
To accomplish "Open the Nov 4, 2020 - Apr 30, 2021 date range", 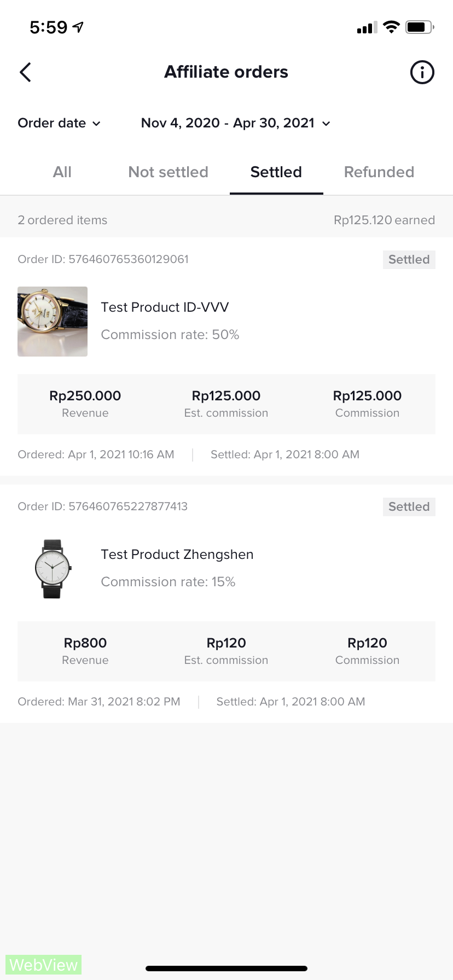I will pyautogui.click(x=228, y=123).
